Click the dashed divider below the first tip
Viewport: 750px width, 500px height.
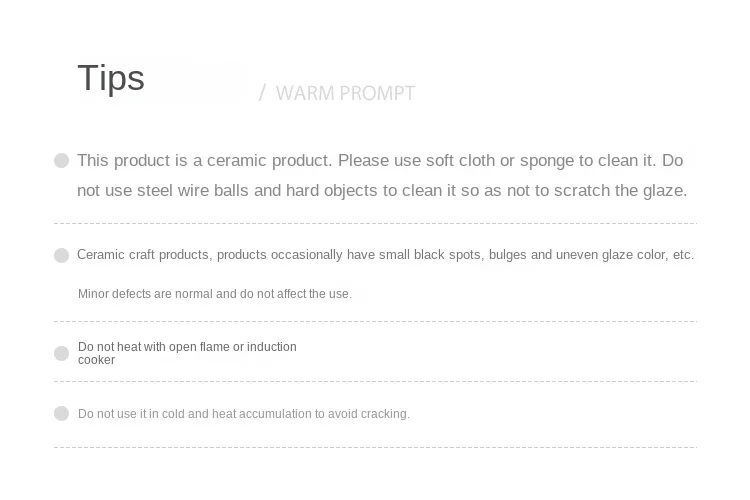[x=375, y=223]
